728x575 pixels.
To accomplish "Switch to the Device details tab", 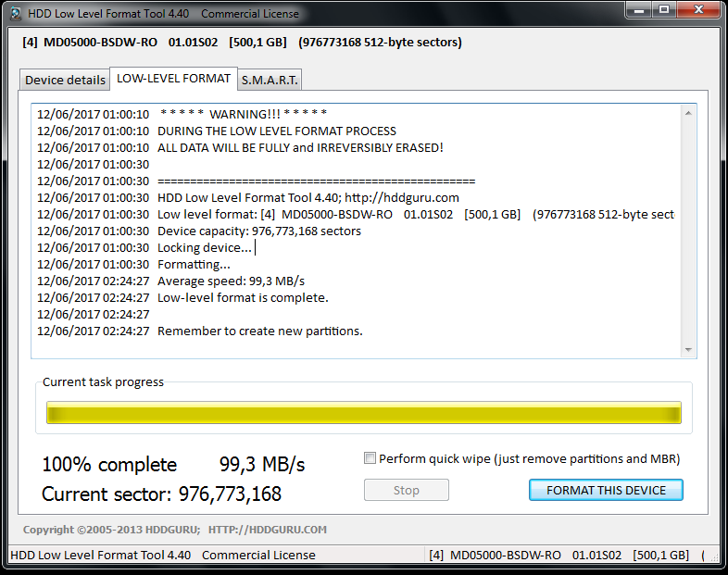I will (65, 80).
